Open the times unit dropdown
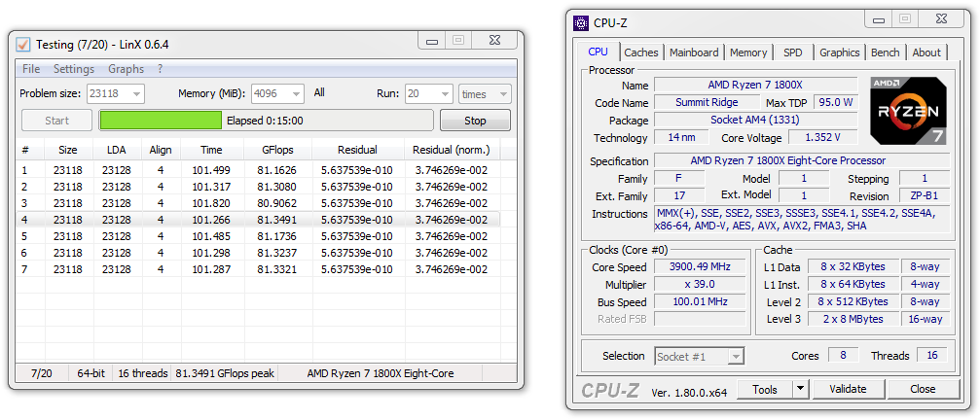Viewport: 980px width, 419px height. tap(502, 94)
